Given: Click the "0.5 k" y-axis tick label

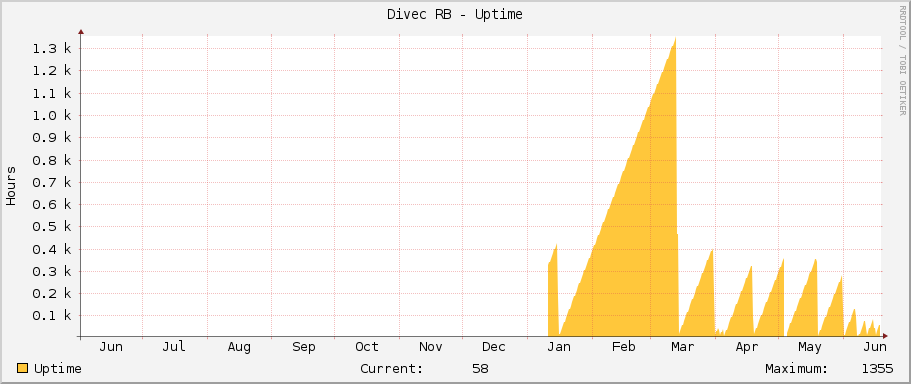Looking at the screenshot, I should point(52,227).
